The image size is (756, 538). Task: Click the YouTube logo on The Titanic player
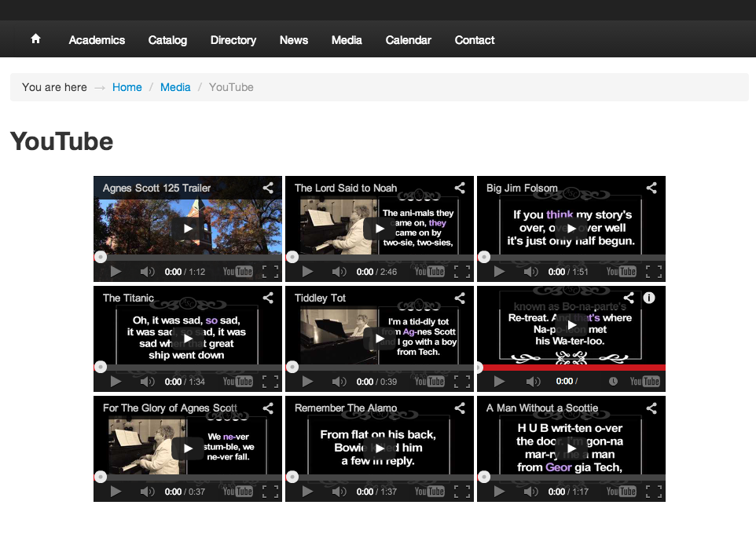tap(237, 381)
